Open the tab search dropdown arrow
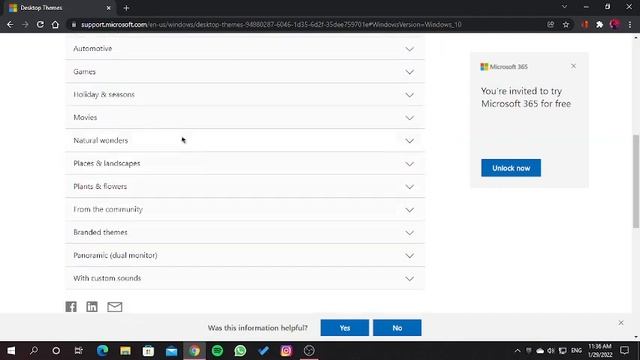 564,7
